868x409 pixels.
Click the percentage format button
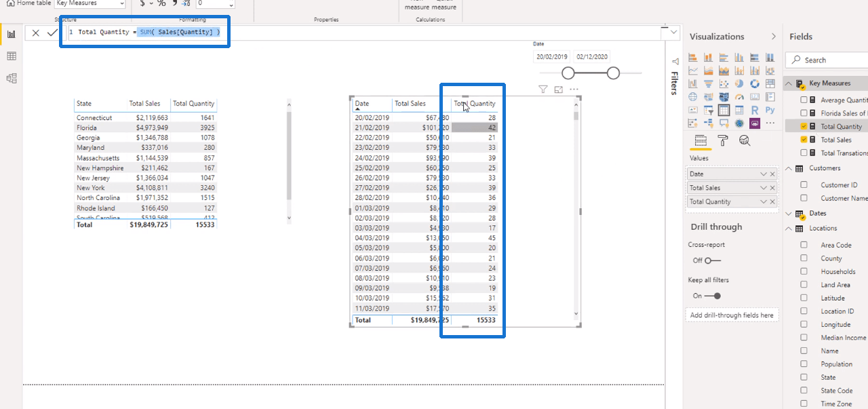pyautogui.click(x=161, y=3)
